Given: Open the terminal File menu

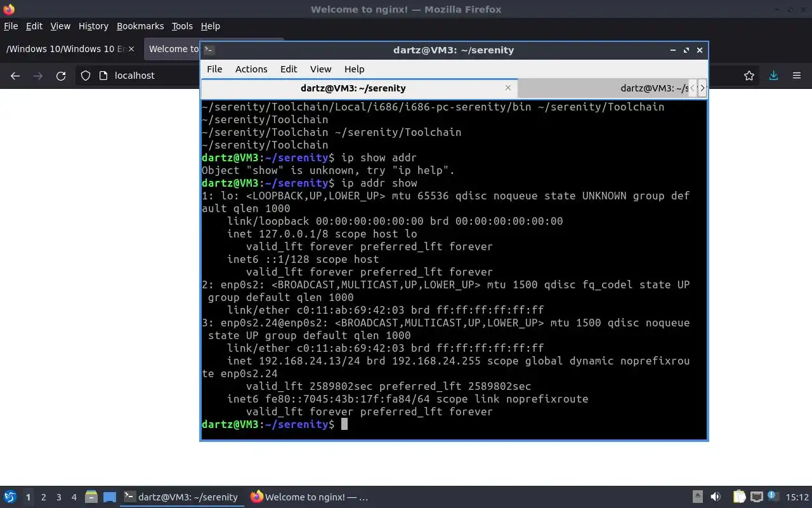Looking at the screenshot, I should [214, 69].
